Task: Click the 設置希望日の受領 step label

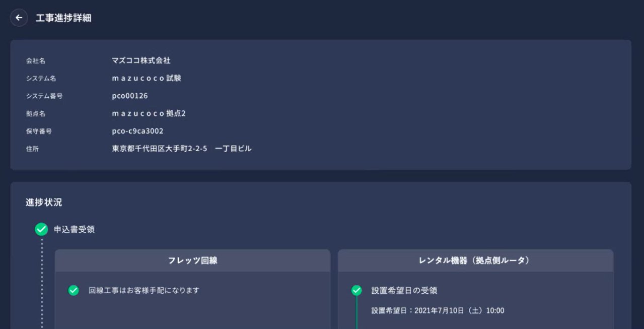Action: (x=404, y=290)
